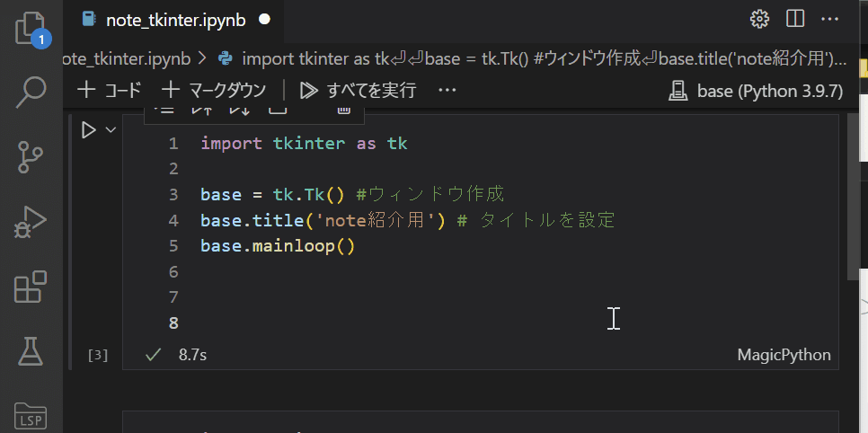Open the notebook toolbar overflow ellipsis

point(447,90)
